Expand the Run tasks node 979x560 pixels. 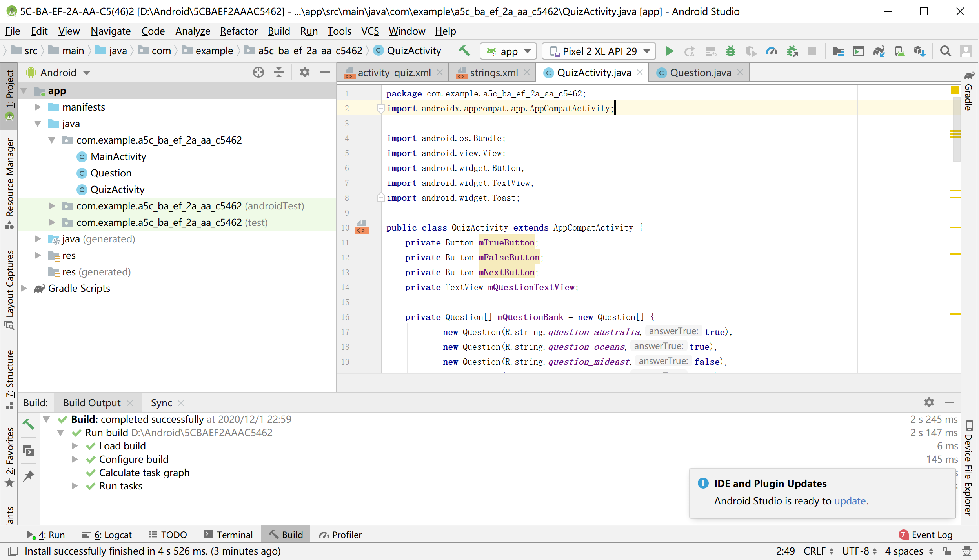point(75,486)
